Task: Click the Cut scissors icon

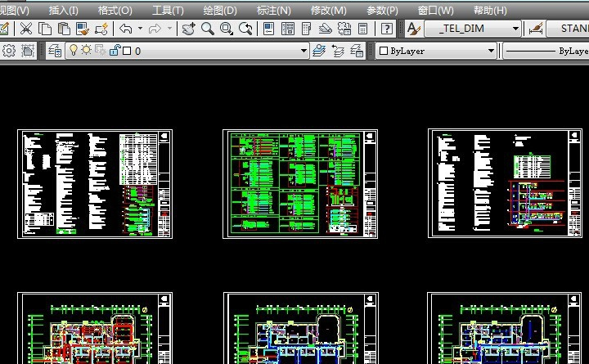Action: (x=26, y=29)
